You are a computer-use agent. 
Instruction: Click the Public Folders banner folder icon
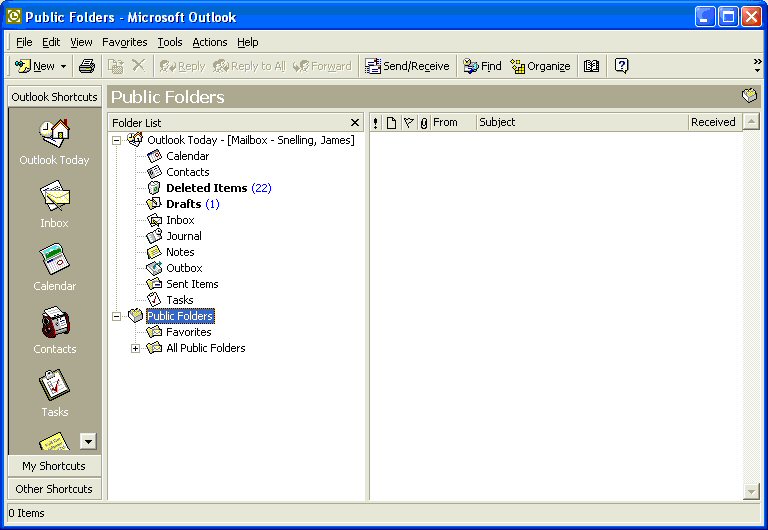(x=749, y=96)
